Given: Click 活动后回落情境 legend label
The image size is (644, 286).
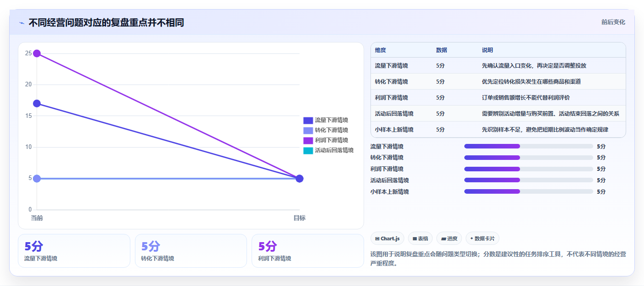Looking at the screenshot, I should pyautogui.click(x=334, y=150).
